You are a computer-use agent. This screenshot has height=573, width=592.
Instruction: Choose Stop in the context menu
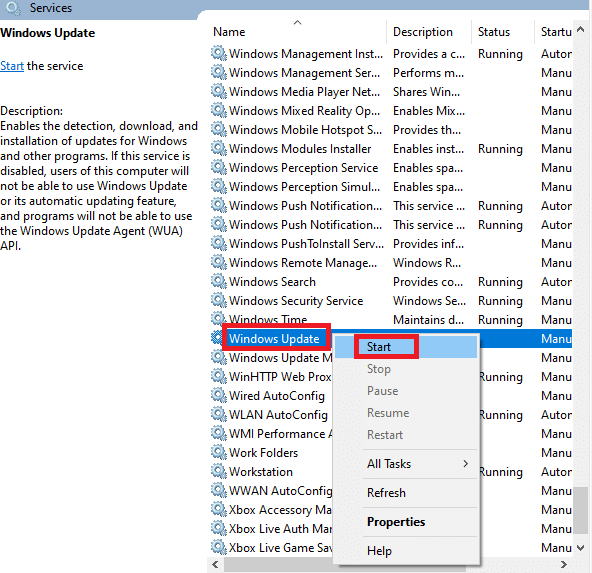pyautogui.click(x=406, y=369)
